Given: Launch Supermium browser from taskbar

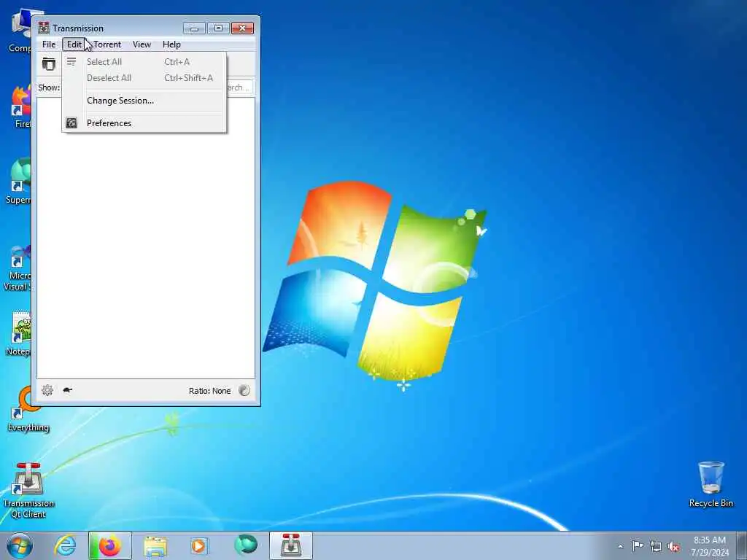Looking at the screenshot, I should pos(246,545).
